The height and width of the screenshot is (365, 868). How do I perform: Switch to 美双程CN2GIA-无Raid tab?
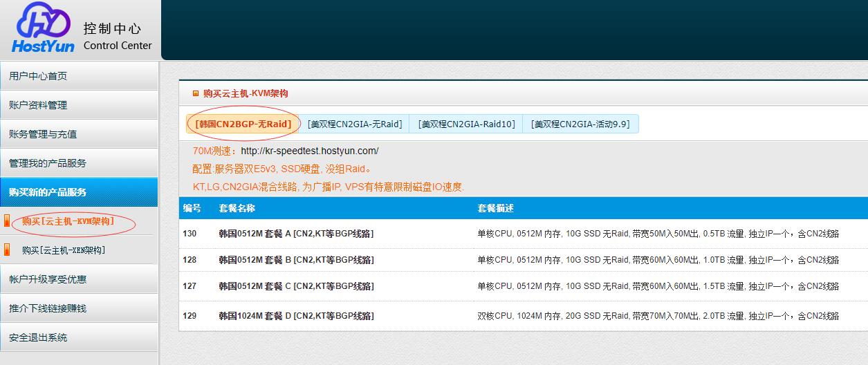pyautogui.click(x=355, y=124)
